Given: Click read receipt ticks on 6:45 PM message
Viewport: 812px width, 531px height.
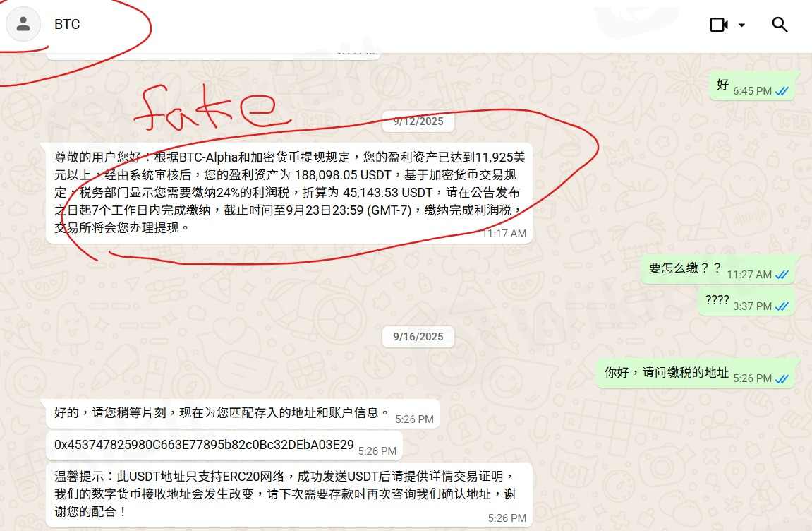Looking at the screenshot, I should point(782,91).
